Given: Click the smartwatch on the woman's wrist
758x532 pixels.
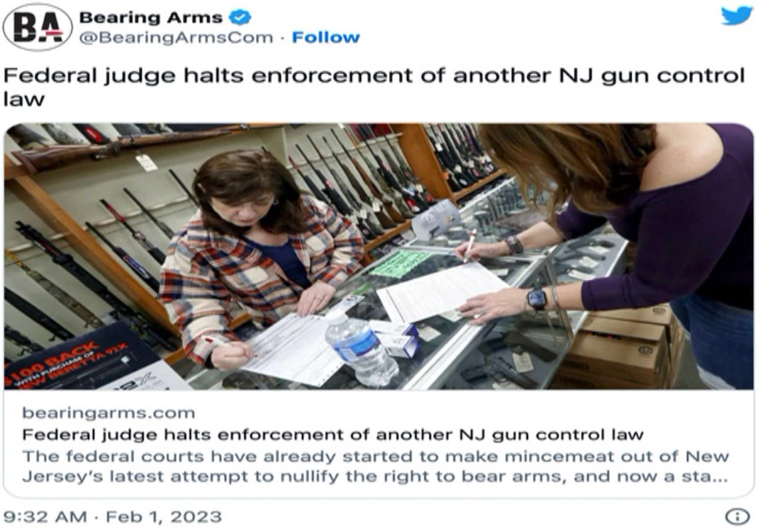Looking at the screenshot, I should 537,299.
